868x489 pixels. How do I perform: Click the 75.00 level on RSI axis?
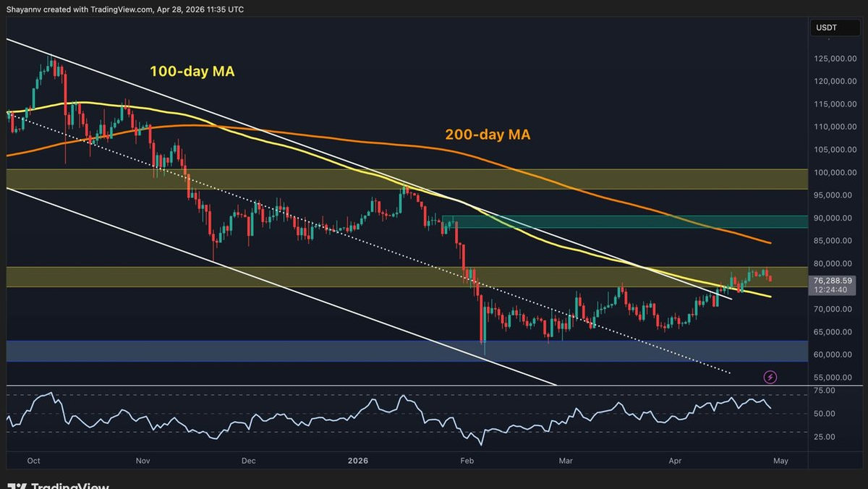click(824, 391)
